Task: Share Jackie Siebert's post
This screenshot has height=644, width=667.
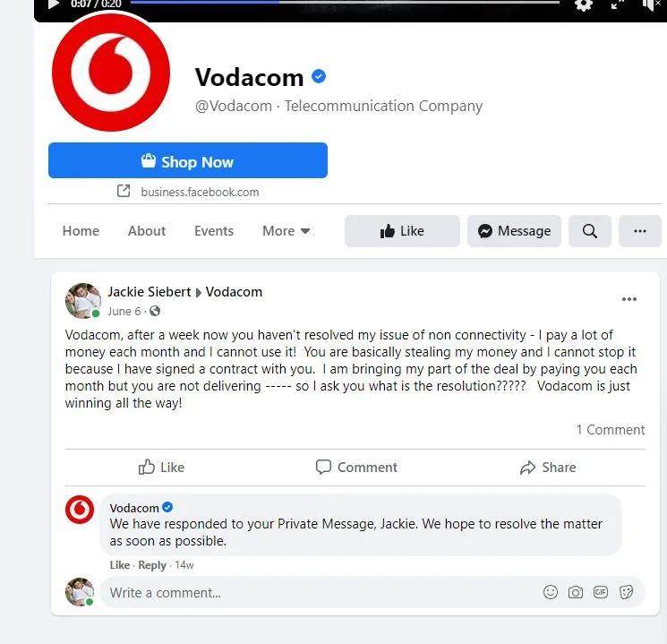Action: [x=548, y=467]
